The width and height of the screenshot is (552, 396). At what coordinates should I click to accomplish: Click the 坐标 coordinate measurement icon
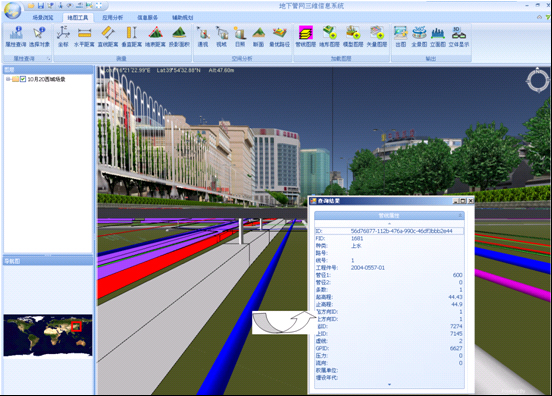[63, 37]
